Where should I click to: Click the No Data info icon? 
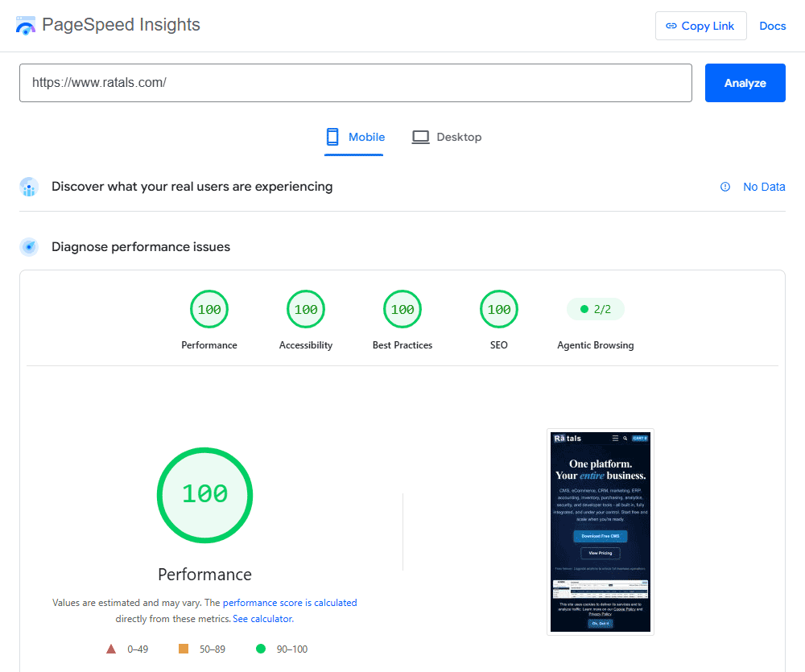tap(725, 187)
